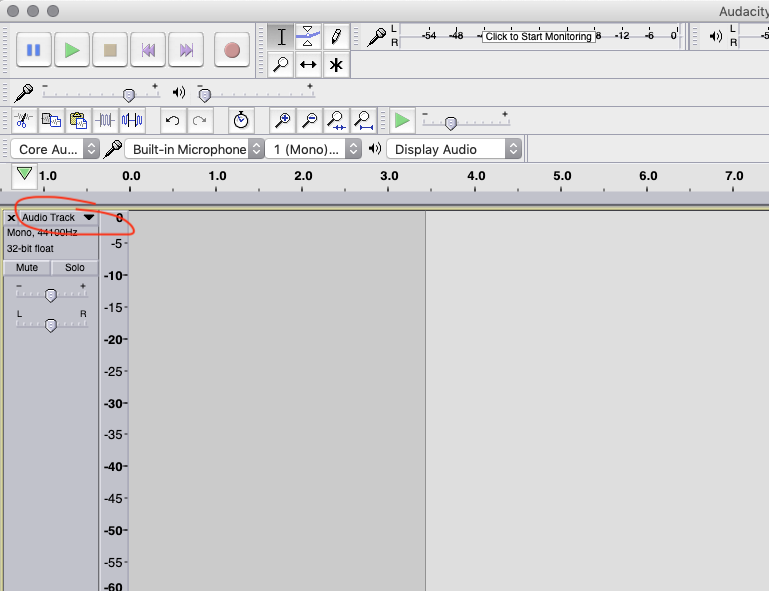This screenshot has width=769, height=591.
Task: Click the Play-at-Speed green button
Action: [402, 120]
